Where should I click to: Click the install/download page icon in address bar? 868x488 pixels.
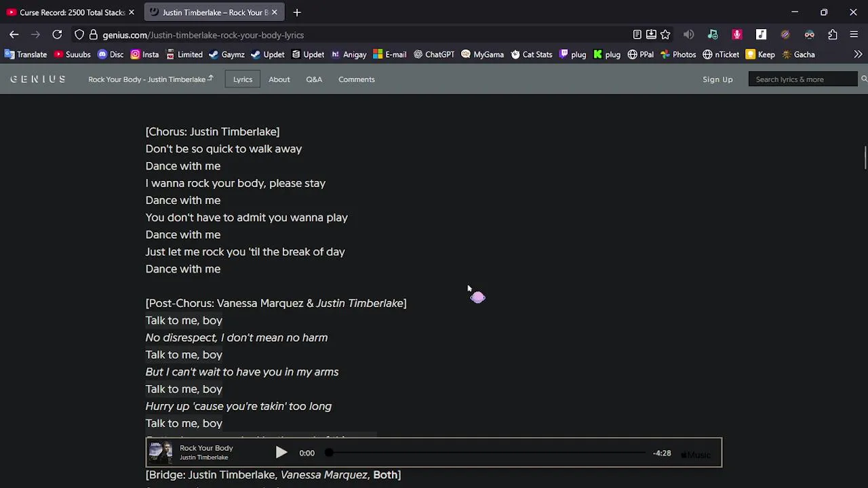[651, 35]
